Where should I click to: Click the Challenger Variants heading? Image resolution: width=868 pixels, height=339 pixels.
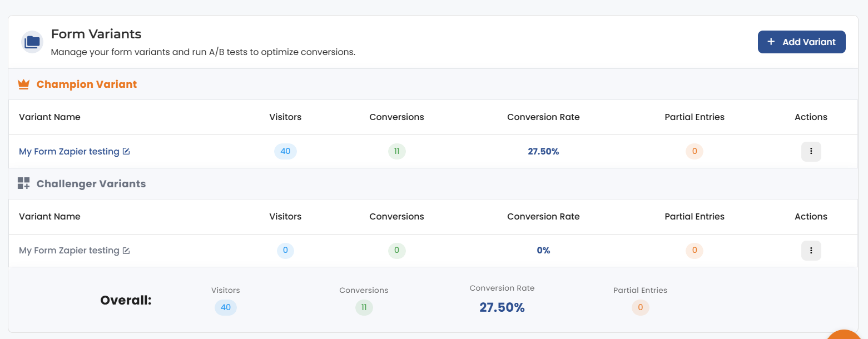coord(91,183)
